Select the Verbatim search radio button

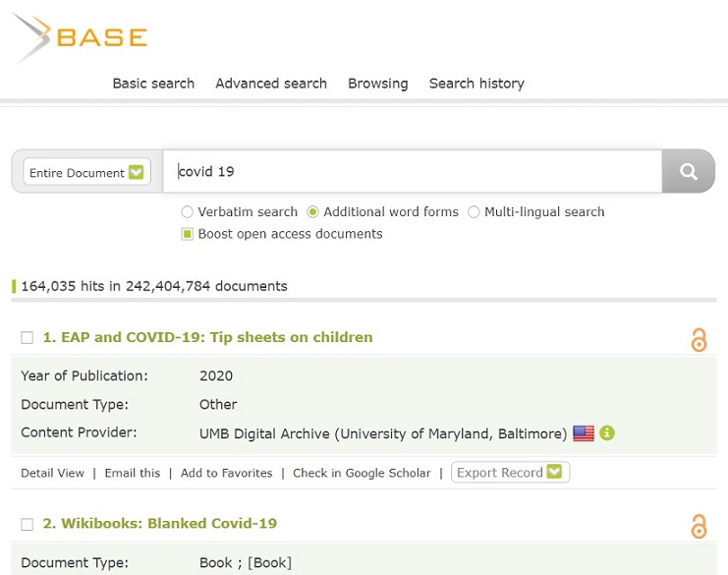coord(188,212)
